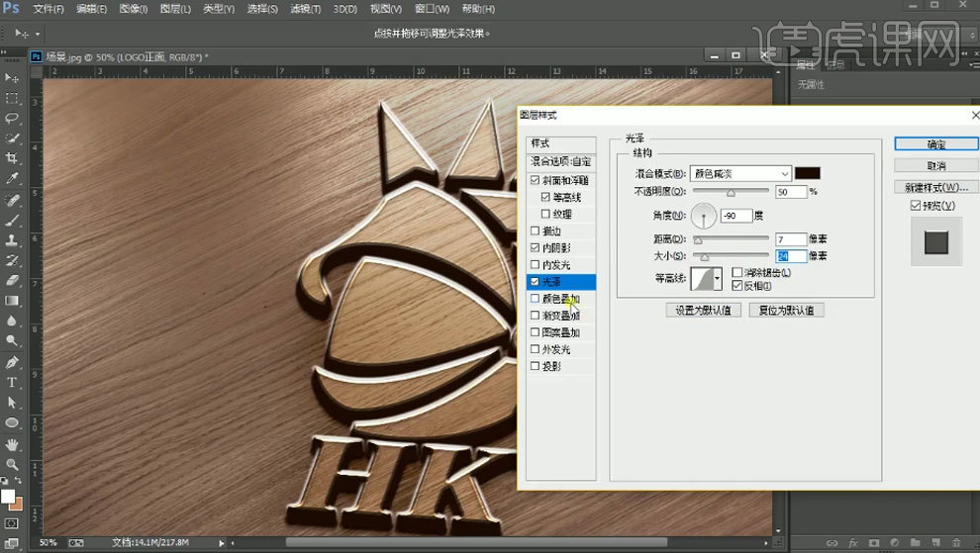Select the Path Selection tool
Viewport: 980px width, 553px height.
11,403
